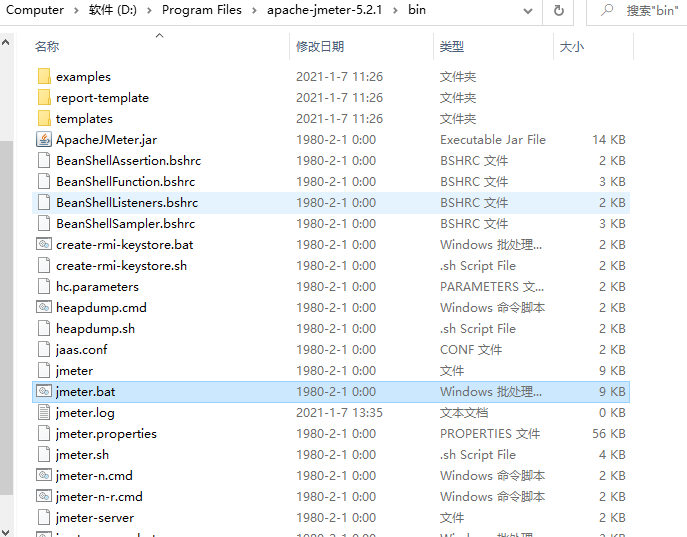Click the jmeter.sh file icon
The image size is (687, 537).
coord(44,455)
